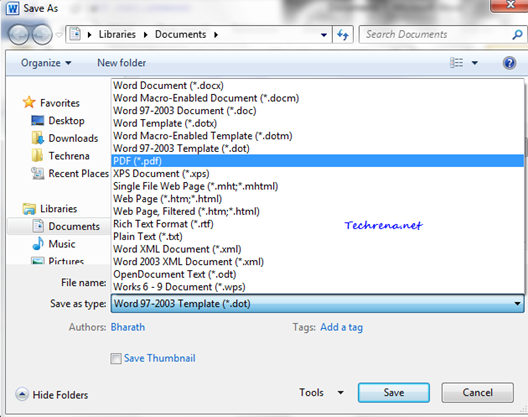528x417 pixels.
Task: Expand the arrow before Libraries in path
Action: pos(89,35)
